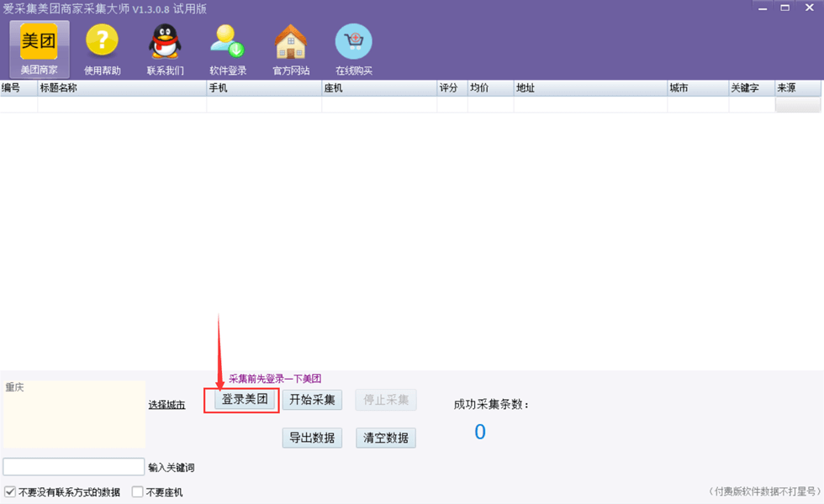Open the 使用帮助 help icon
Screen dimensions: 824x504
(x=103, y=50)
